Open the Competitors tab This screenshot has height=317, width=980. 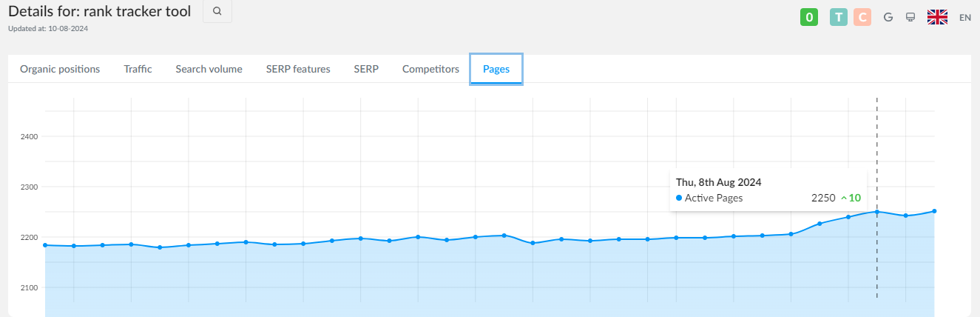tap(430, 69)
